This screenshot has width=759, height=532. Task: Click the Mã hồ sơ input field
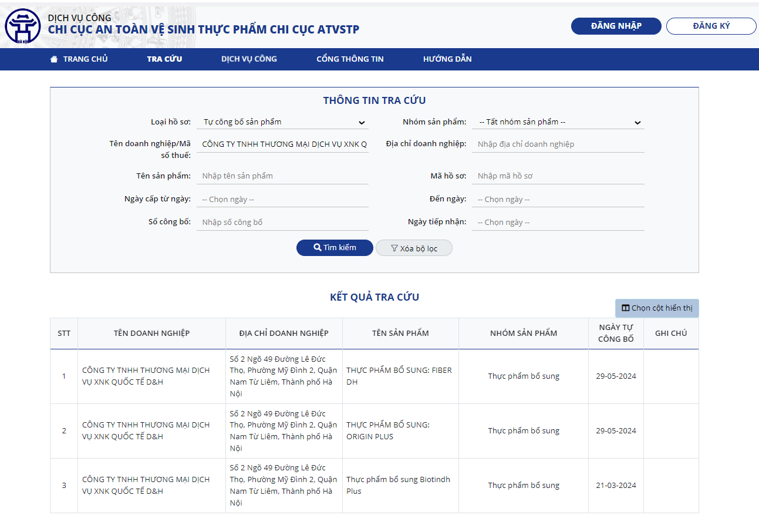[558, 176]
